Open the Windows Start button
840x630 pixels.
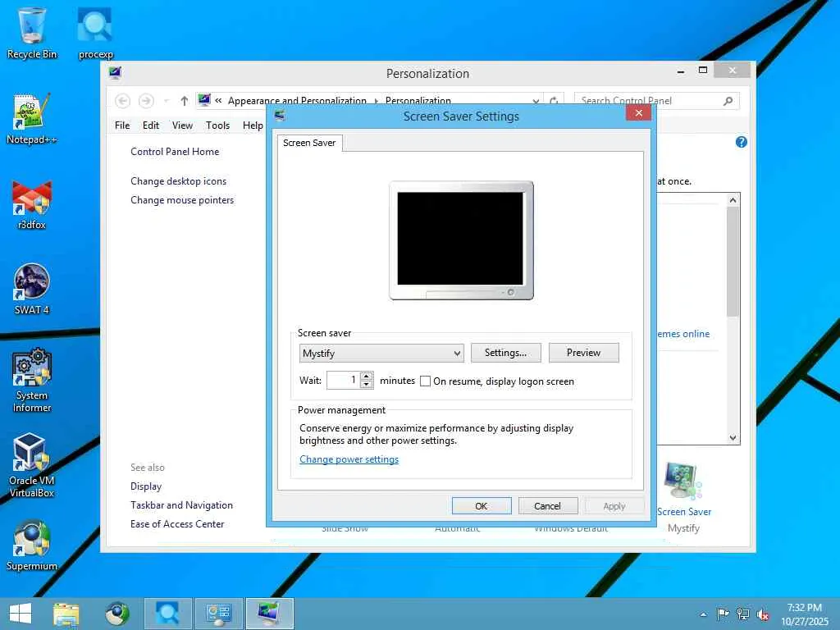[x=21, y=614]
